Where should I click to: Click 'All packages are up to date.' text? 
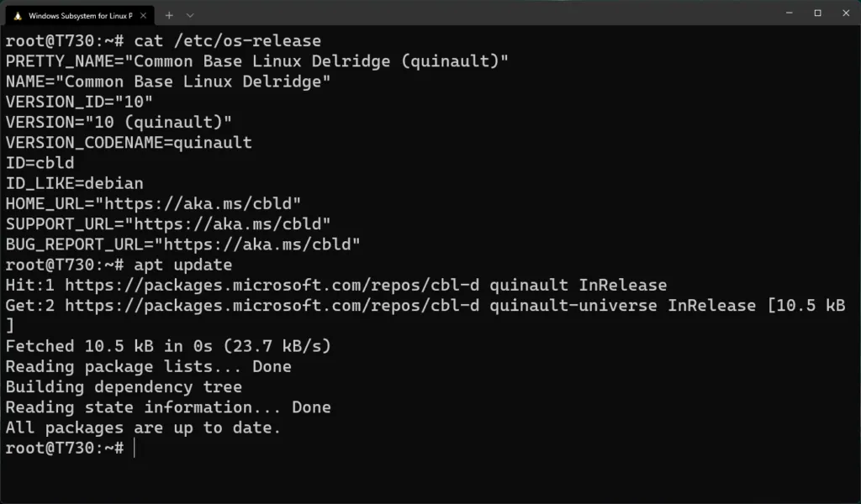143,428
